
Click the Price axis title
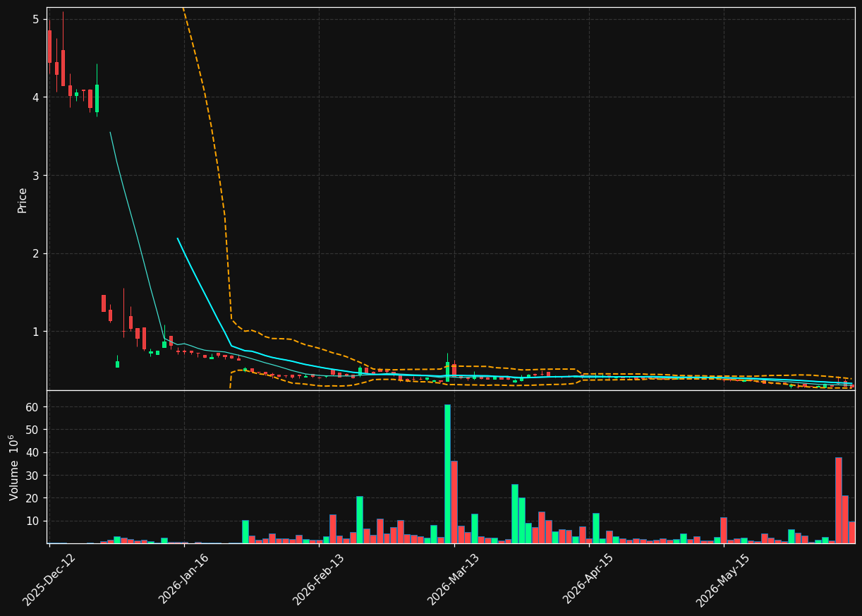[x=23, y=200]
